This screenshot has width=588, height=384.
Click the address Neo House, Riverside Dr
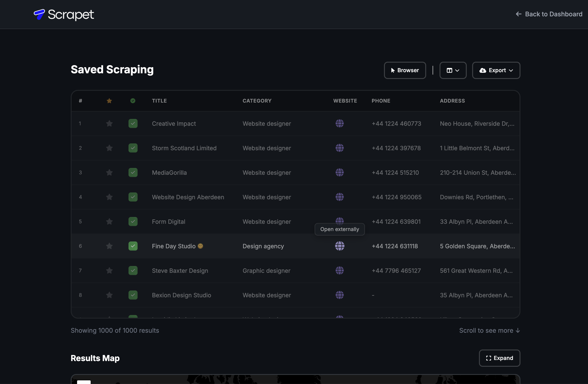pyautogui.click(x=477, y=123)
